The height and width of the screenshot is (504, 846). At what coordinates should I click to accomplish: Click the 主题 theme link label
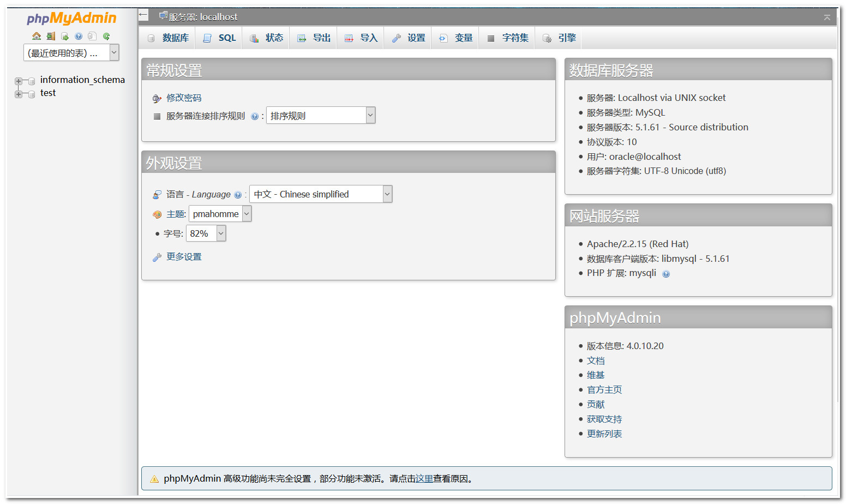click(176, 214)
